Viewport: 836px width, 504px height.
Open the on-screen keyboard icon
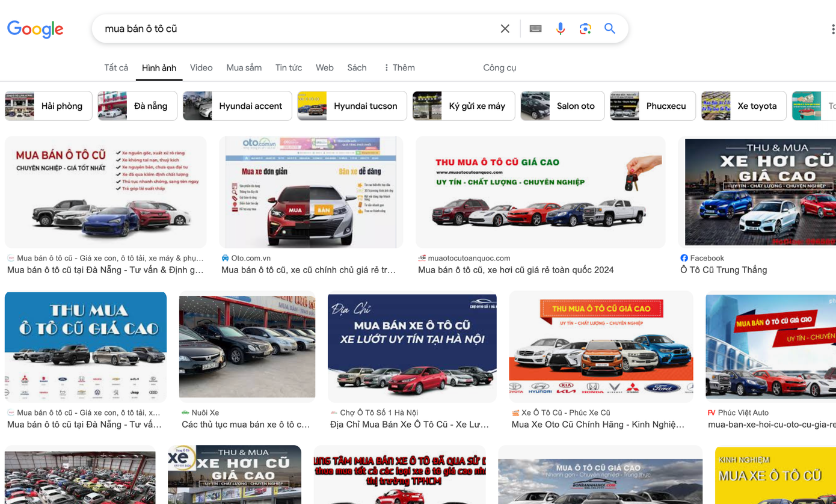(x=535, y=29)
